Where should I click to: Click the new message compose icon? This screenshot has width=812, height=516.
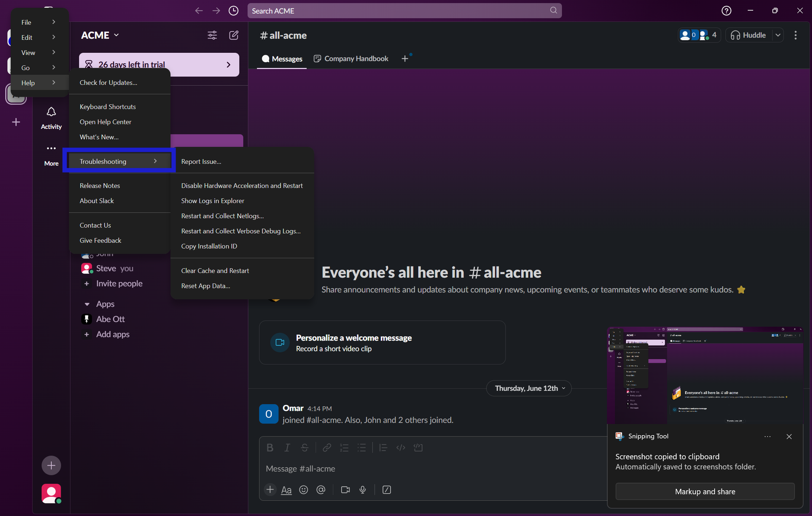click(234, 35)
